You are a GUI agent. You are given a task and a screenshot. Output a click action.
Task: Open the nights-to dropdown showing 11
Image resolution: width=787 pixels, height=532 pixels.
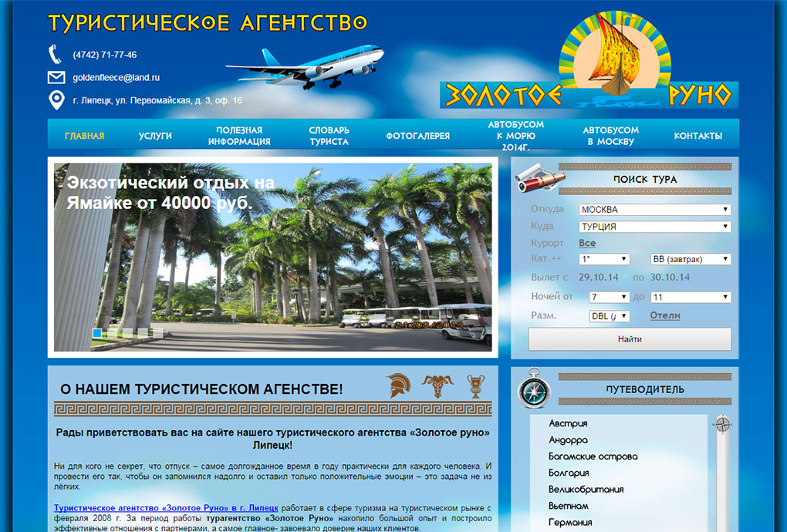691,297
